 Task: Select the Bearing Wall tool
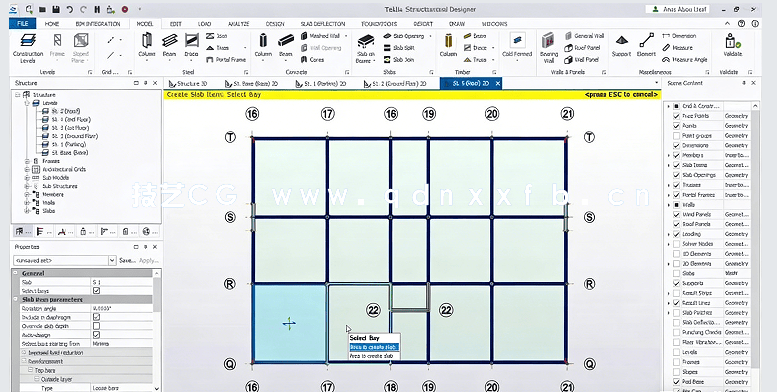[x=549, y=48]
